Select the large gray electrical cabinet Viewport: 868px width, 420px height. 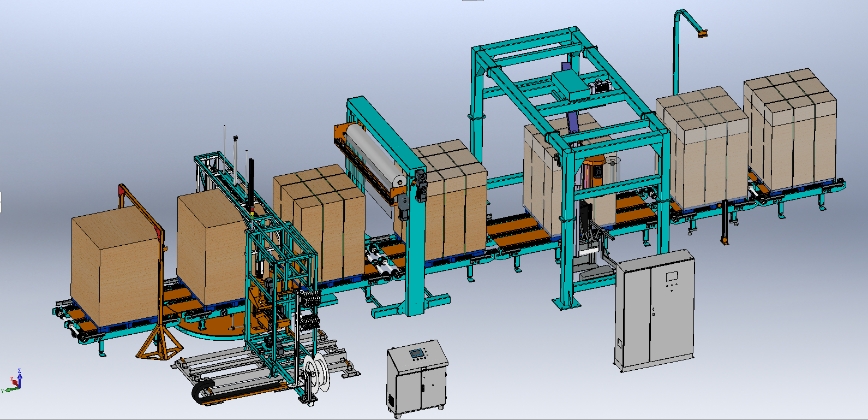pos(655,310)
